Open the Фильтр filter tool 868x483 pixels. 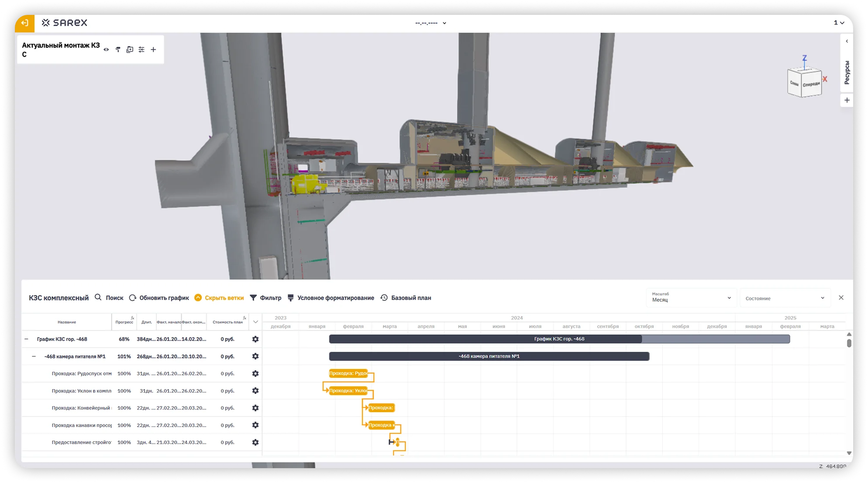click(x=265, y=298)
